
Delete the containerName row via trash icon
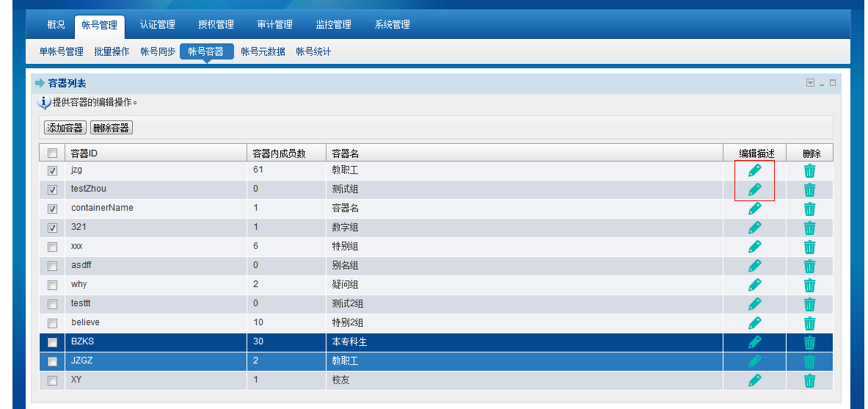click(809, 209)
